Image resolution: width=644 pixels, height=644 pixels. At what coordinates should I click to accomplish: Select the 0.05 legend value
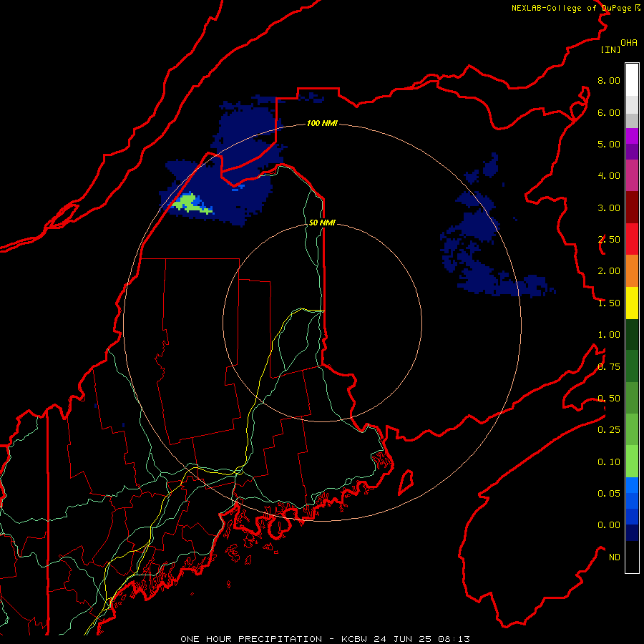pyautogui.click(x=609, y=494)
